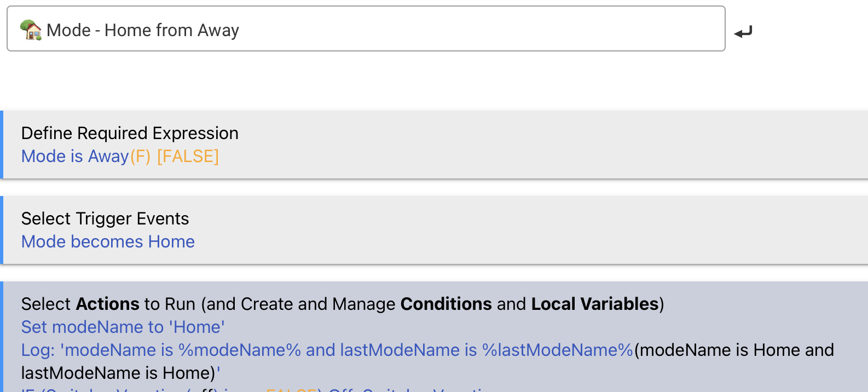Focus the 'Mode - Home from Away' name field

366,29
